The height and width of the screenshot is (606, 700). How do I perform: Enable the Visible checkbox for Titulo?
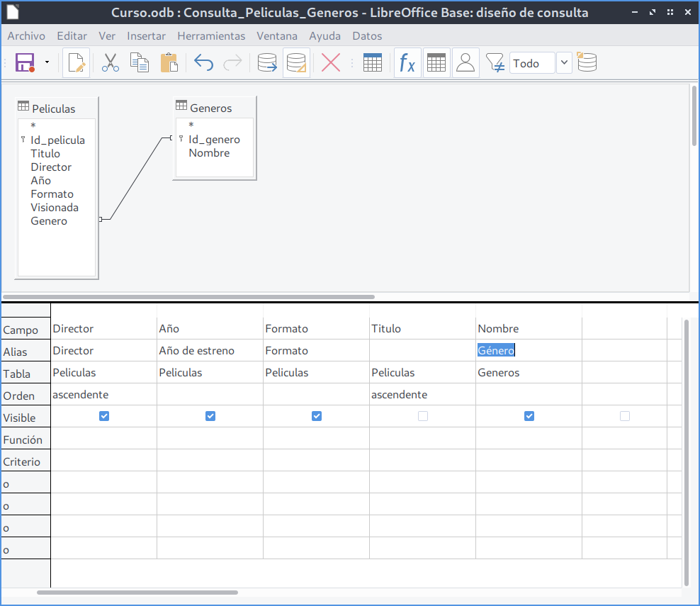pos(423,417)
